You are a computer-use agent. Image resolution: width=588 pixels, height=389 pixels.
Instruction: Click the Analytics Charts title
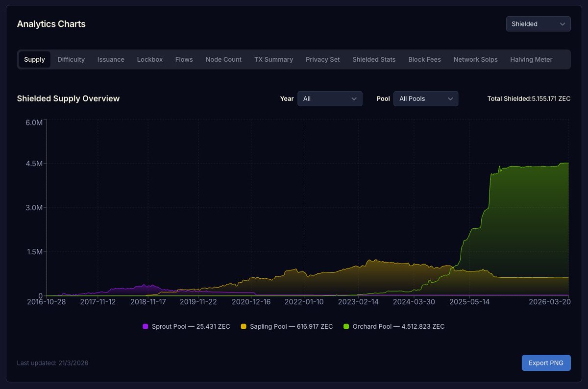51,24
